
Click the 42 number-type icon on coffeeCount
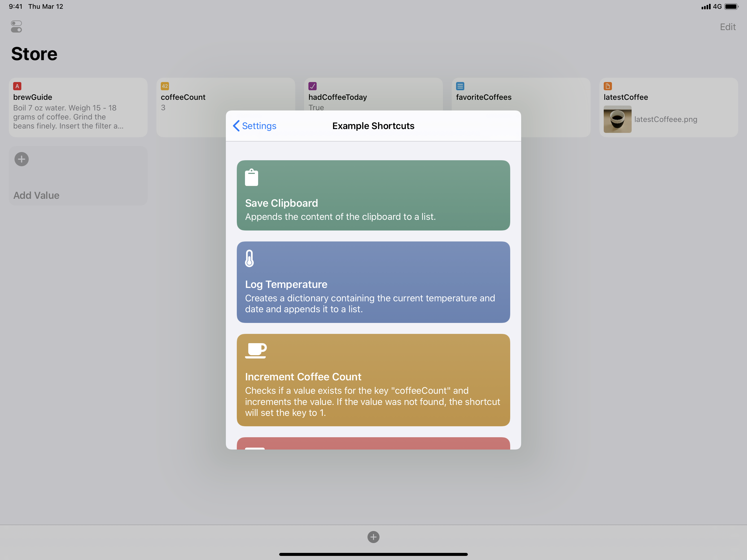point(165,86)
